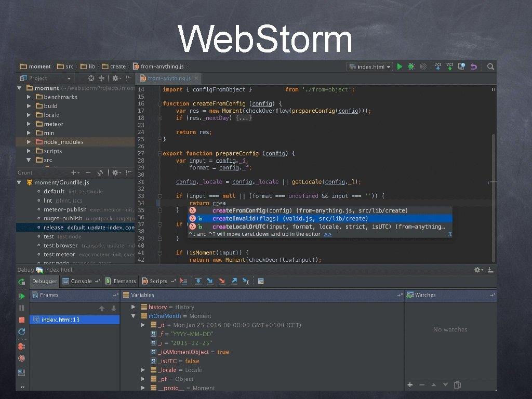
Task: Open the index.html run configuration dropdown
Action: [x=370, y=67]
